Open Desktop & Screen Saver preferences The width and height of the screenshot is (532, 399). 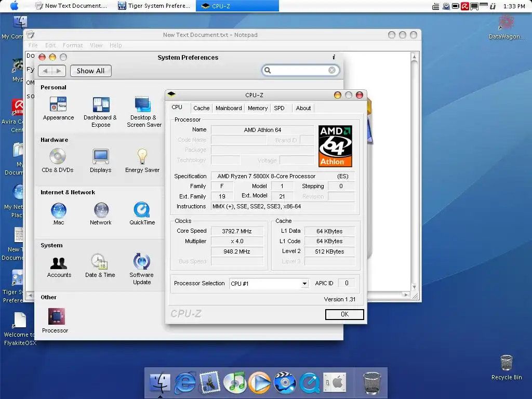coord(144,112)
